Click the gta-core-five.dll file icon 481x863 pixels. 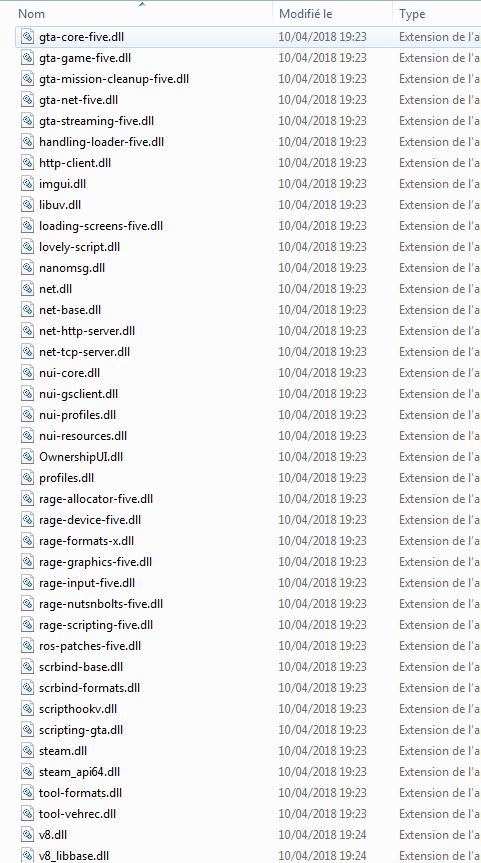pos(28,37)
